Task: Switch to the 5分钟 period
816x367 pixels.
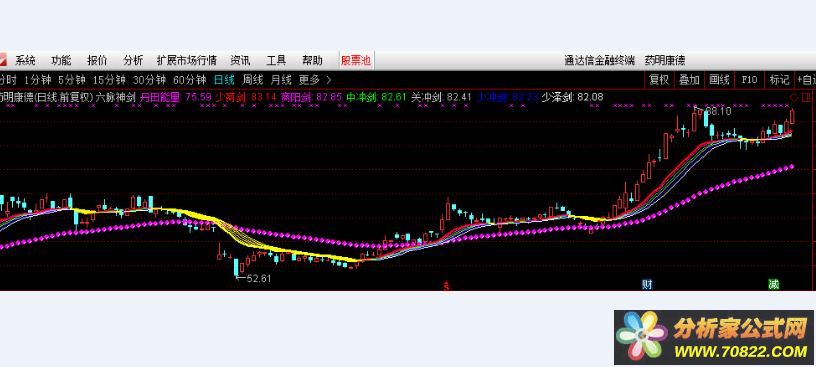Action: point(71,80)
